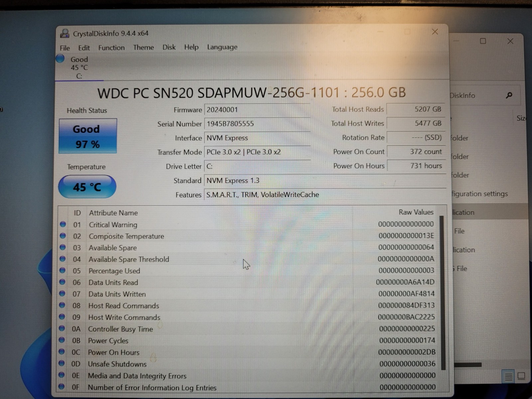
Task: Click the search magnifier icon in the Explorer window
Action: [509, 96]
